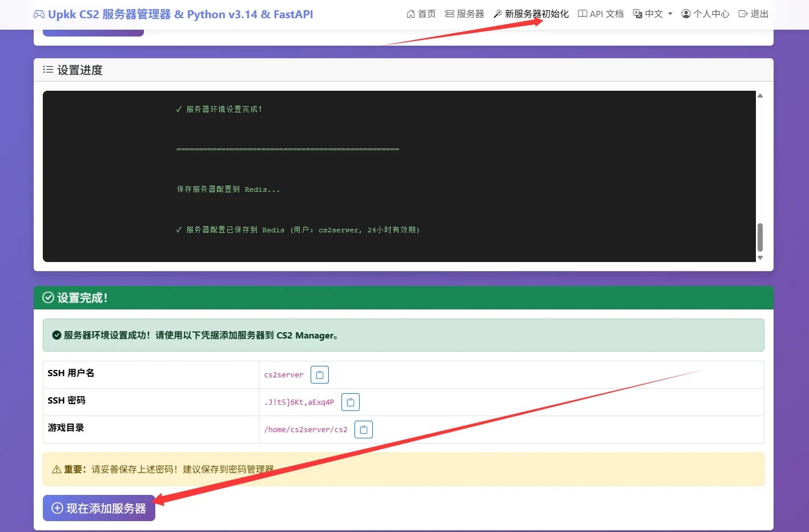This screenshot has height=532, width=809.
Task: Click the server icon beside 服务器
Action: point(450,14)
